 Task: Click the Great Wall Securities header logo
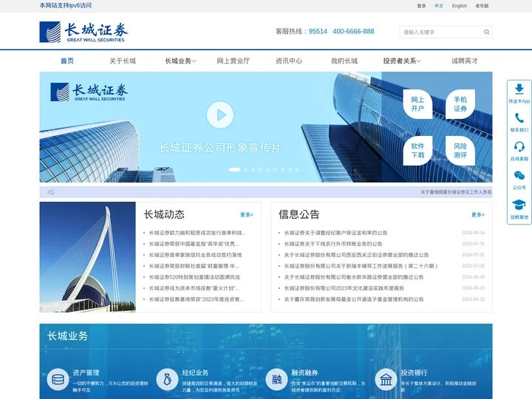pyautogui.click(x=83, y=32)
